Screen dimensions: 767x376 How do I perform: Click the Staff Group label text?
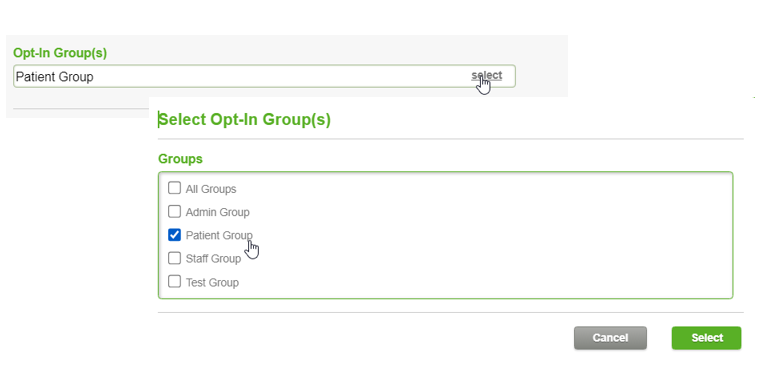click(213, 259)
